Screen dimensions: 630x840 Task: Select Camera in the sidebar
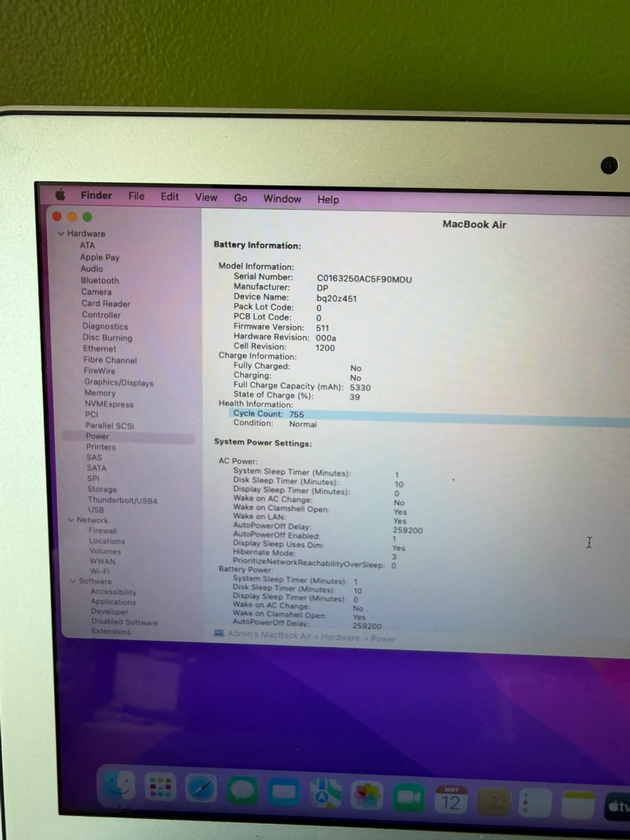pyautogui.click(x=96, y=292)
